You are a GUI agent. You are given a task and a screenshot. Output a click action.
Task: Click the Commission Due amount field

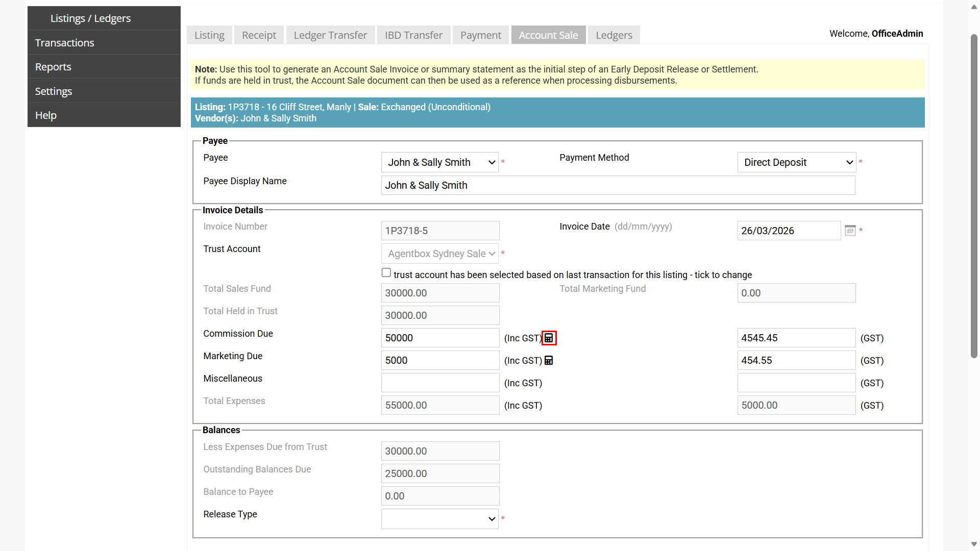coord(440,338)
